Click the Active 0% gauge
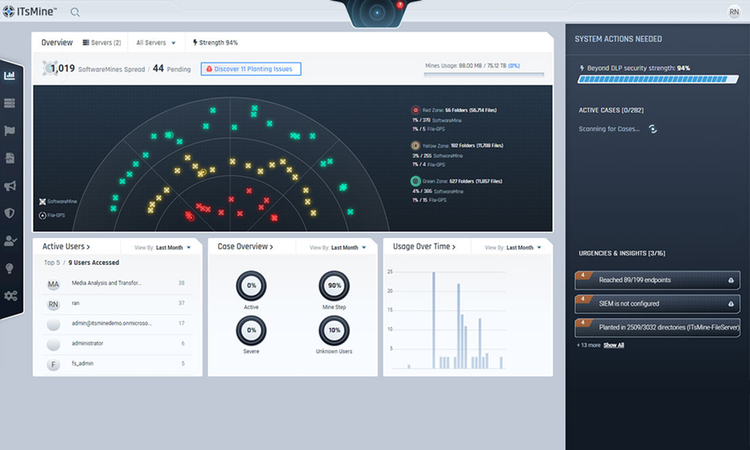Viewport: 750px width, 450px height. click(x=251, y=286)
